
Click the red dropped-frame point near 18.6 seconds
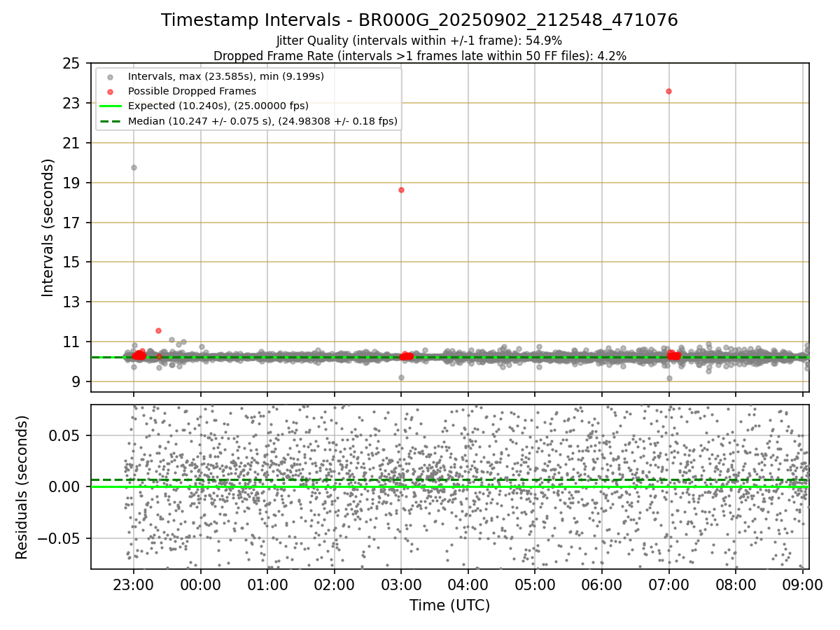[401, 190]
